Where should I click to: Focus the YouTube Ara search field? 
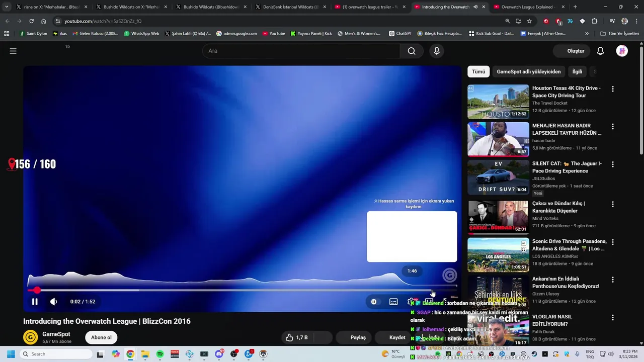point(302,51)
